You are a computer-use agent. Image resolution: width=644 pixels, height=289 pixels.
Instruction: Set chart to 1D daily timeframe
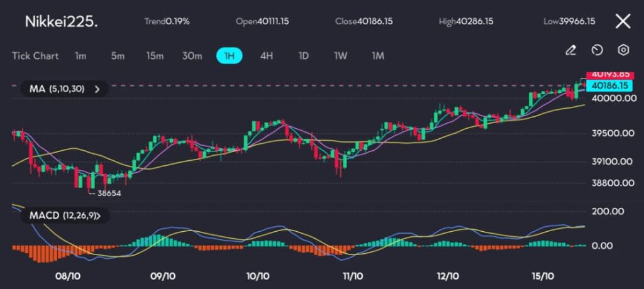point(303,56)
